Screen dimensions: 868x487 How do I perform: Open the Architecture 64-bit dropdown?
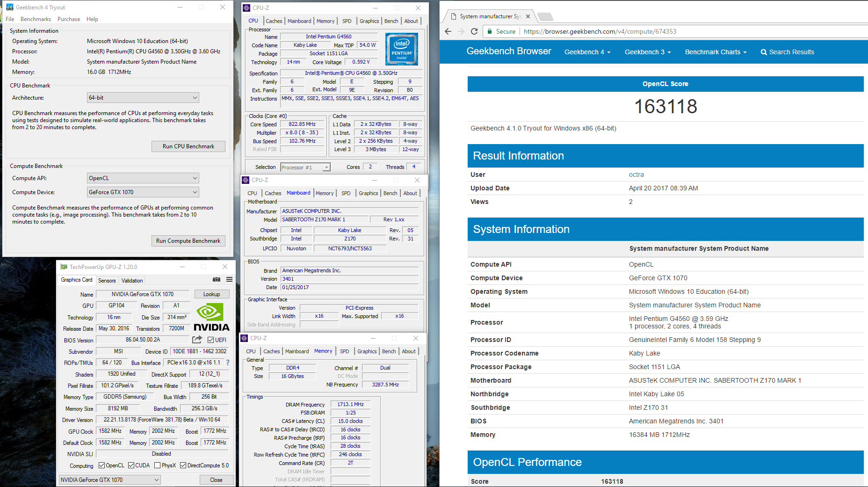[x=143, y=98]
